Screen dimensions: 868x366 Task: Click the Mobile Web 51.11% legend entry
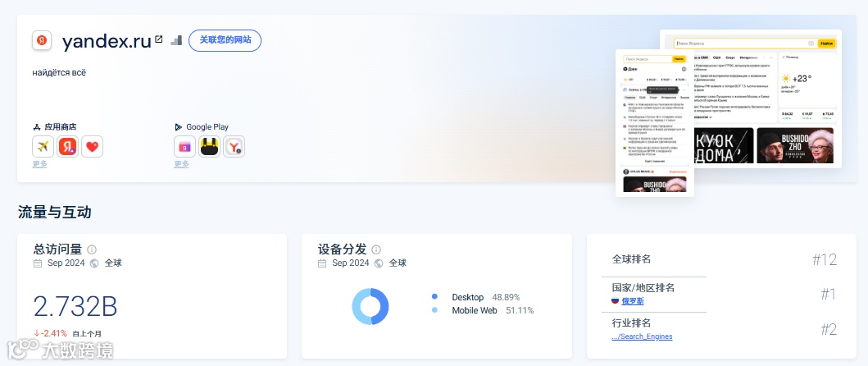(x=482, y=310)
